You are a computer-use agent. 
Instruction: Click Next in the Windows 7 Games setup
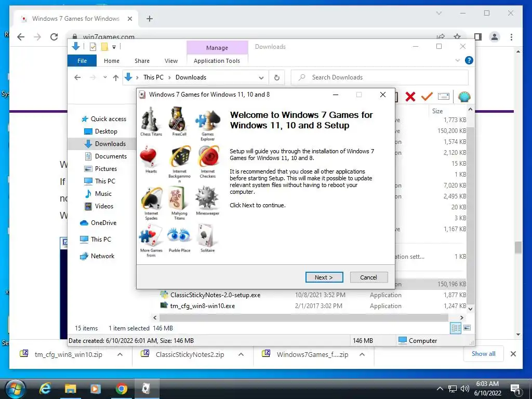(324, 277)
